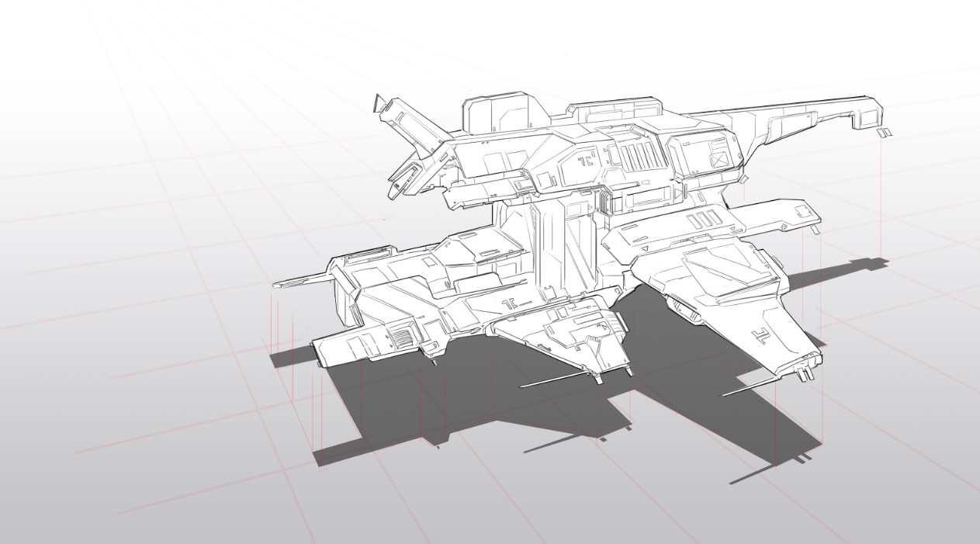Image resolution: width=980 pixels, height=544 pixels.
Task: Click the two detached pieces beside the wing tip
Action: [885, 133]
